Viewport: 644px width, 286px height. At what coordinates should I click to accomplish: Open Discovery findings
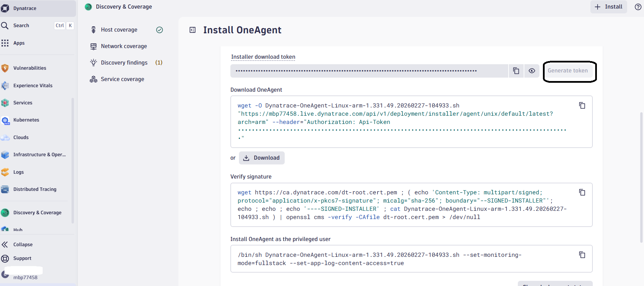click(x=124, y=62)
